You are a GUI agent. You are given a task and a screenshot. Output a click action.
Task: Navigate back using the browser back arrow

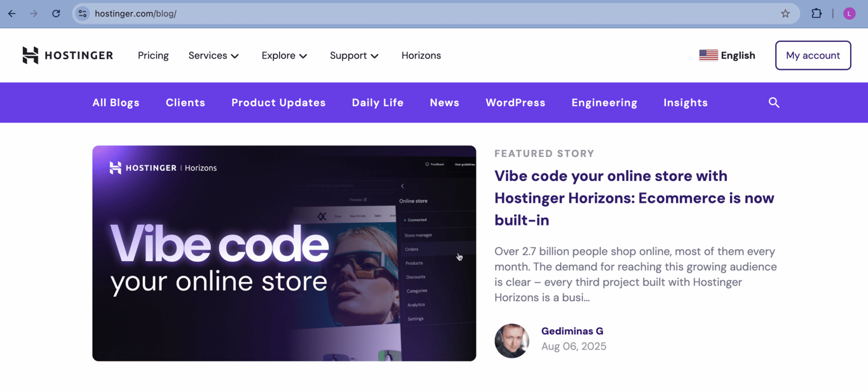[11, 13]
